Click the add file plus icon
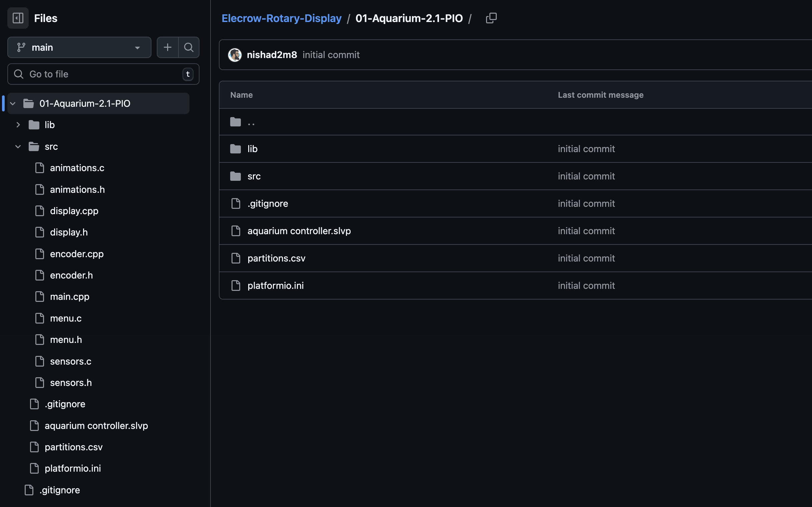Viewport: 812px width, 507px height. click(x=167, y=47)
